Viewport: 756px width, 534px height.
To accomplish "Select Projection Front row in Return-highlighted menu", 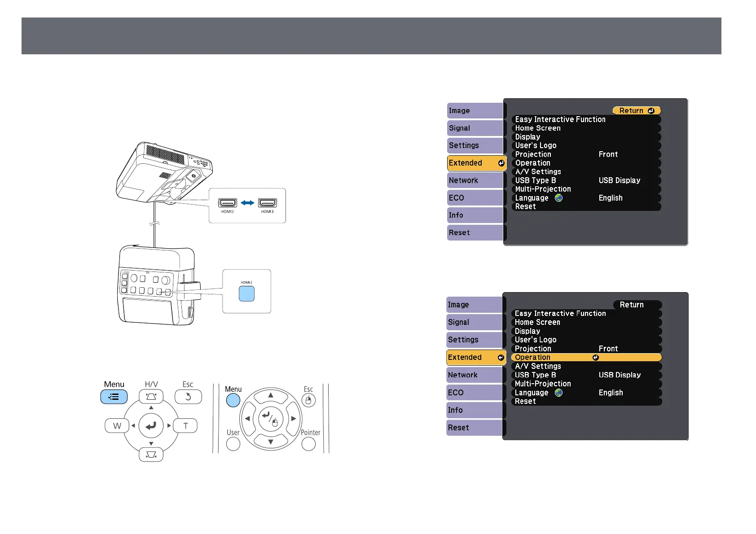I will click(586, 154).
